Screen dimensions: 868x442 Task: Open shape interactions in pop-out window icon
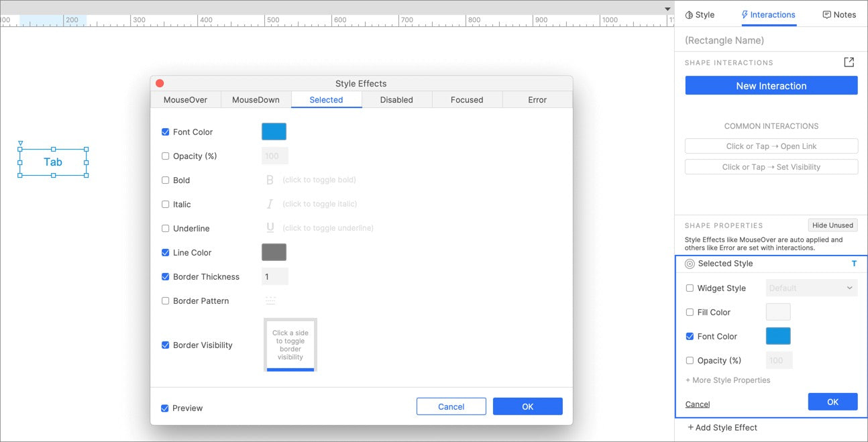click(x=849, y=62)
